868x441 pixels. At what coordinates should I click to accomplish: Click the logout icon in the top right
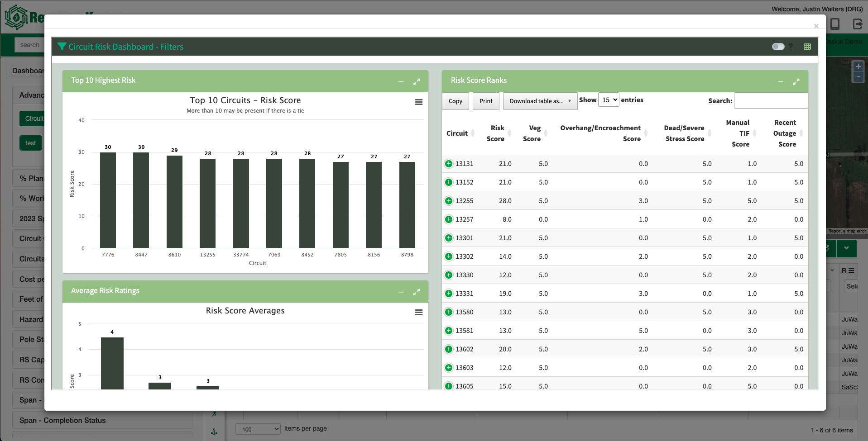[x=858, y=24]
